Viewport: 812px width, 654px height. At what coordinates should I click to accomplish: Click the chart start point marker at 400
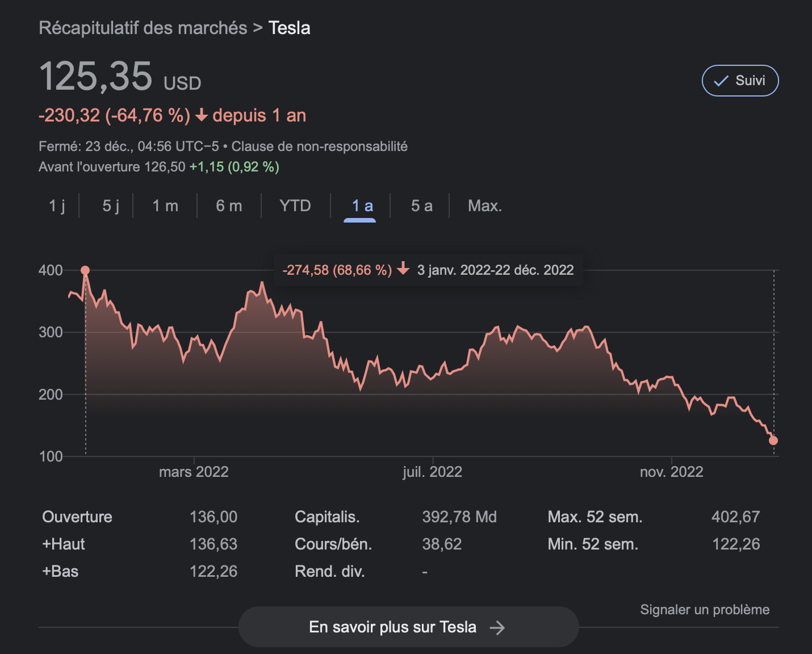(x=85, y=271)
